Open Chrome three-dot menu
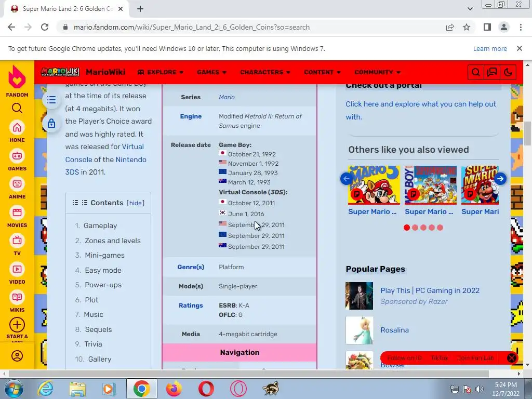This screenshot has height=399, width=532. click(521, 27)
